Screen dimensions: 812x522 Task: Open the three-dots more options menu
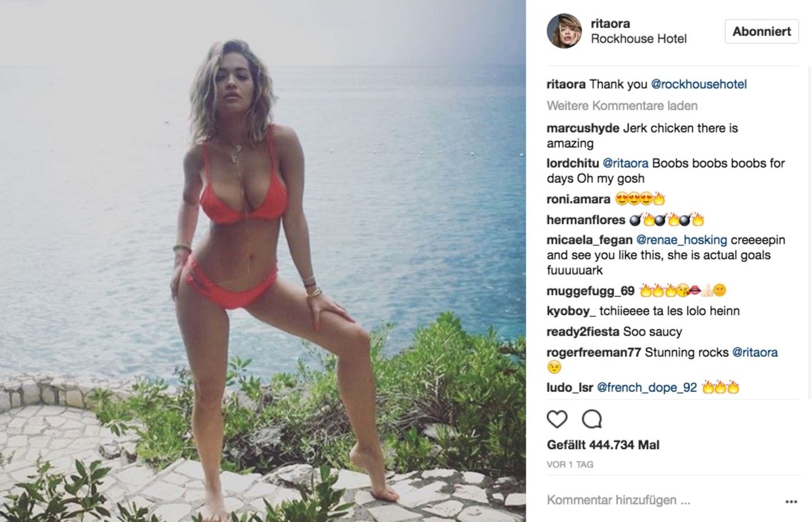click(791, 501)
